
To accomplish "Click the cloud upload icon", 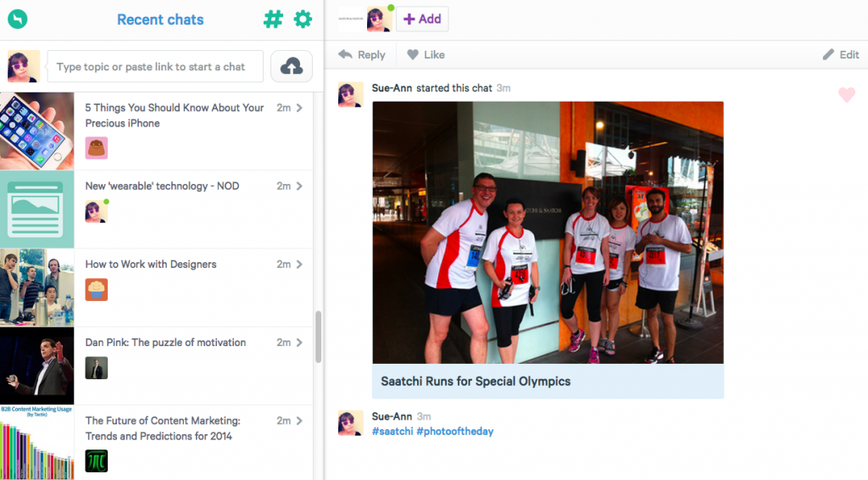I will (292, 66).
